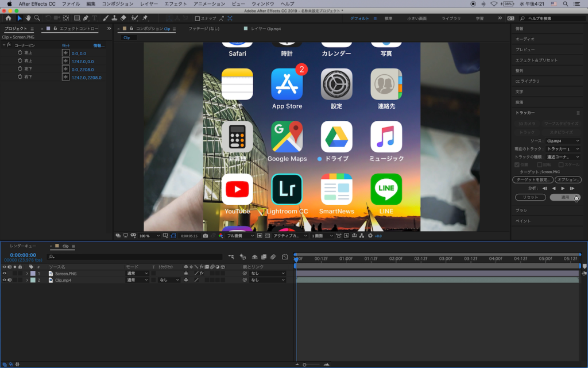
Task: Enable the スナップ checkbox
Action: (x=198, y=18)
